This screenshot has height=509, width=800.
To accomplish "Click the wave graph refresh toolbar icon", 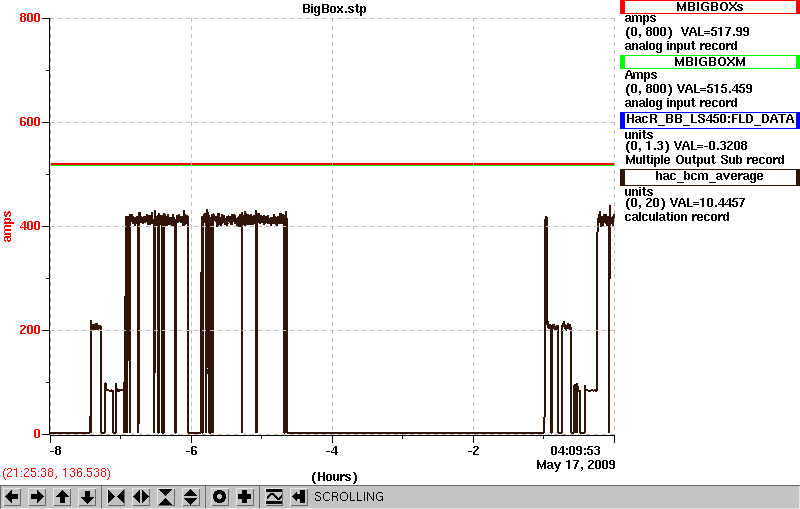I will click(x=274, y=497).
